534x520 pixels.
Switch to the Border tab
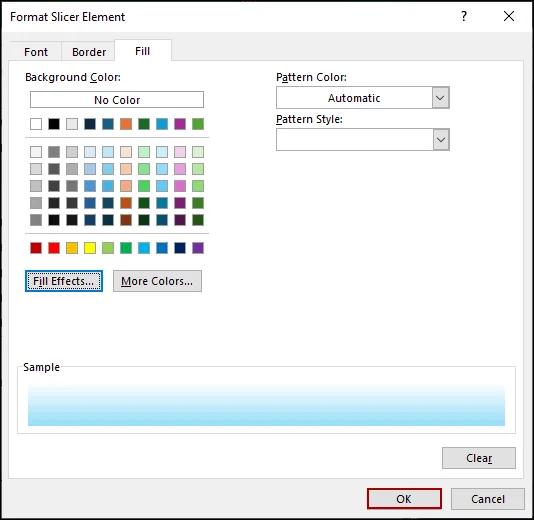89,52
